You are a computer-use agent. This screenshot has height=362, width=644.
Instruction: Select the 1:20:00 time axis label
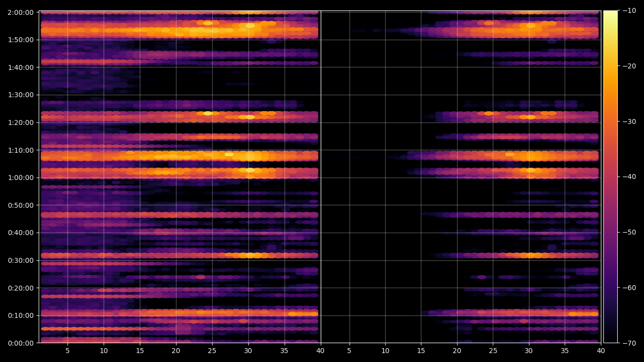(20, 122)
